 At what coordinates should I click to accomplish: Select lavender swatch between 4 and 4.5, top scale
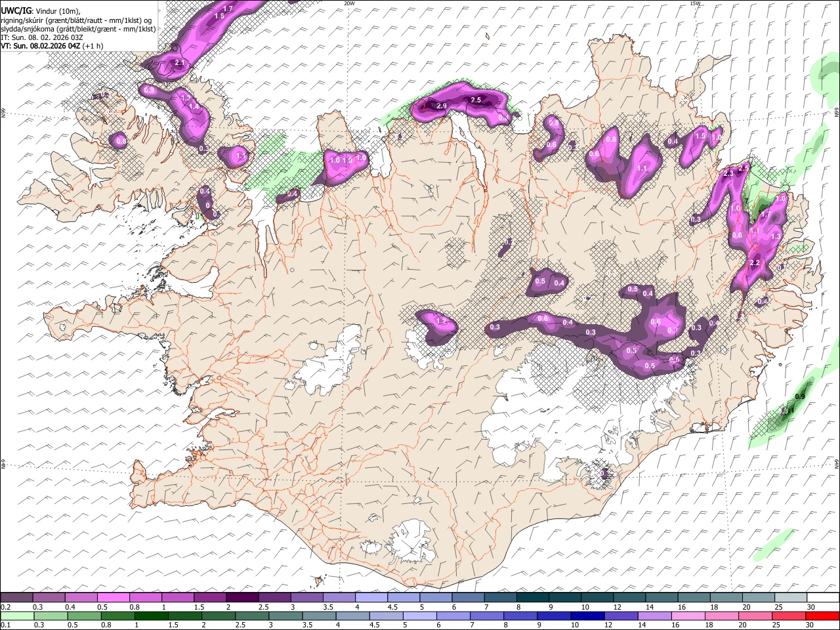[x=371, y=598]
